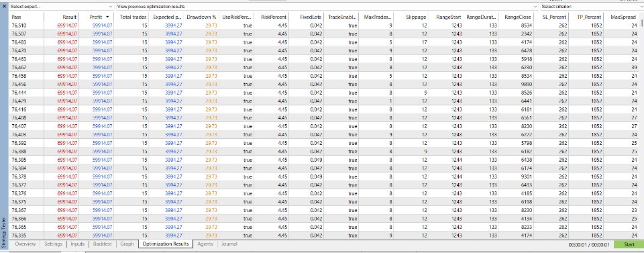This screenshot has height=253, width=644.
Task: Select the row for pass 76,463
Action: coord(323,59)
